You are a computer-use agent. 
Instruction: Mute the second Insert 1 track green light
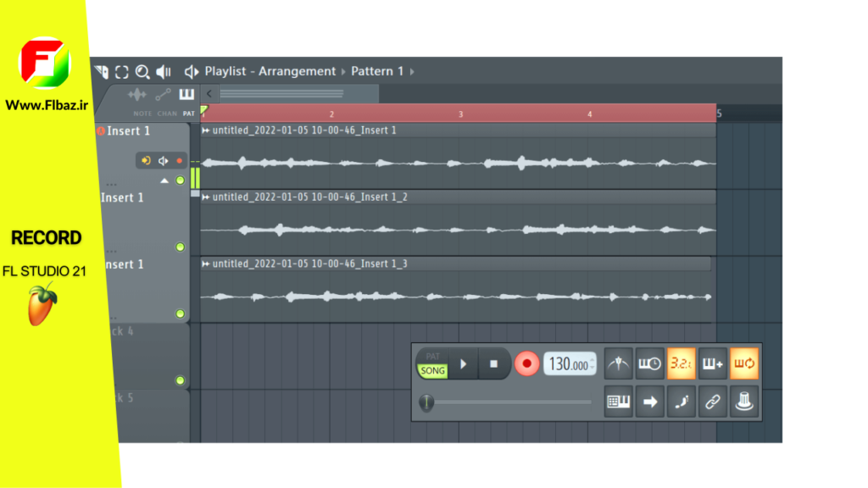point(180,247)
